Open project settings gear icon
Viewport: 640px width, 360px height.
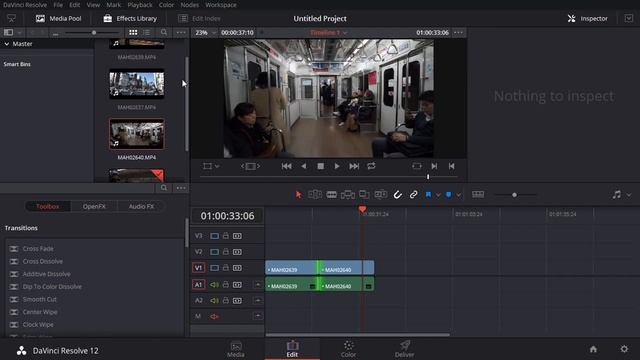pos(624,349)
